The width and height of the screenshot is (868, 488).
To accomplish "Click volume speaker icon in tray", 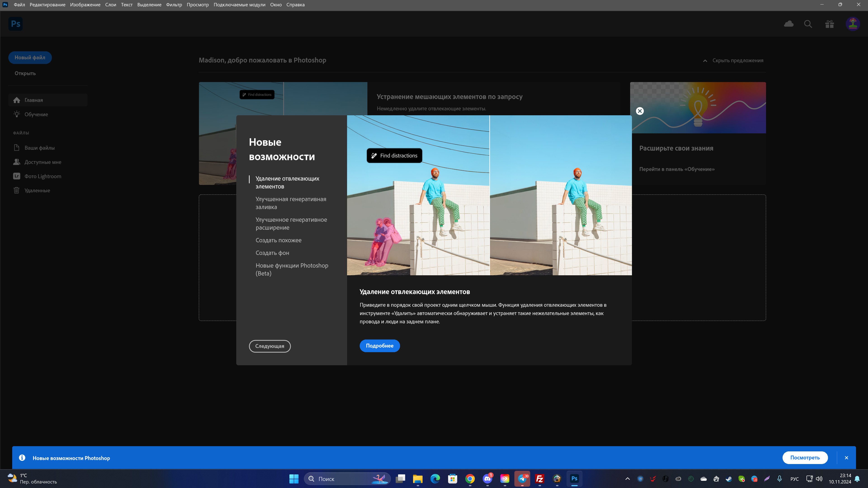I will point(819,479).
